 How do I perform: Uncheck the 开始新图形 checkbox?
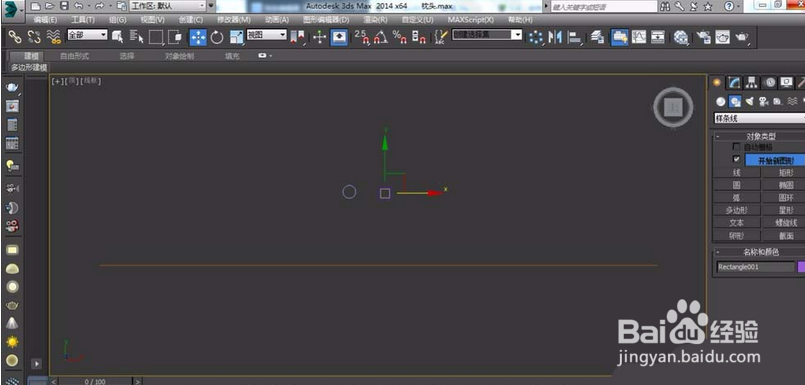[x=736, y=159]
